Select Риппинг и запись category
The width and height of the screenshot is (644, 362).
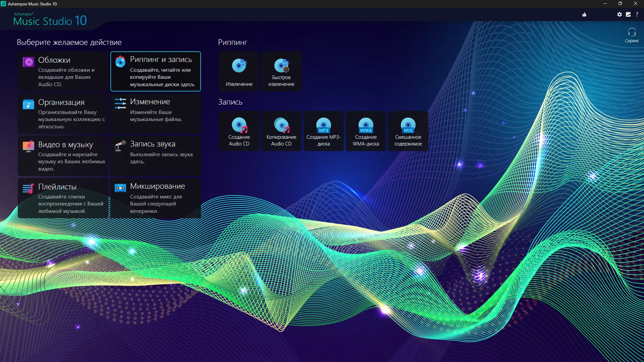pyautogui.click(x=156, y=71)
